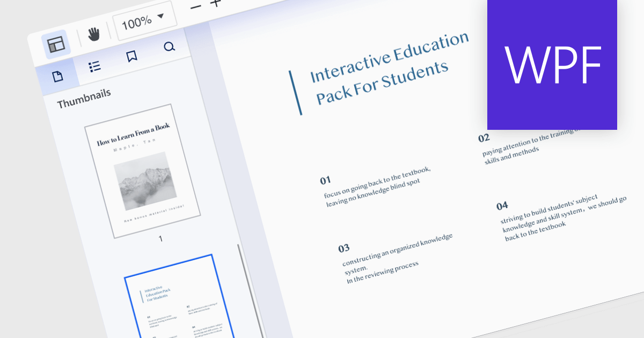644x338 pixels.
Task: Click the 01 section number
Action: [325, 180]
